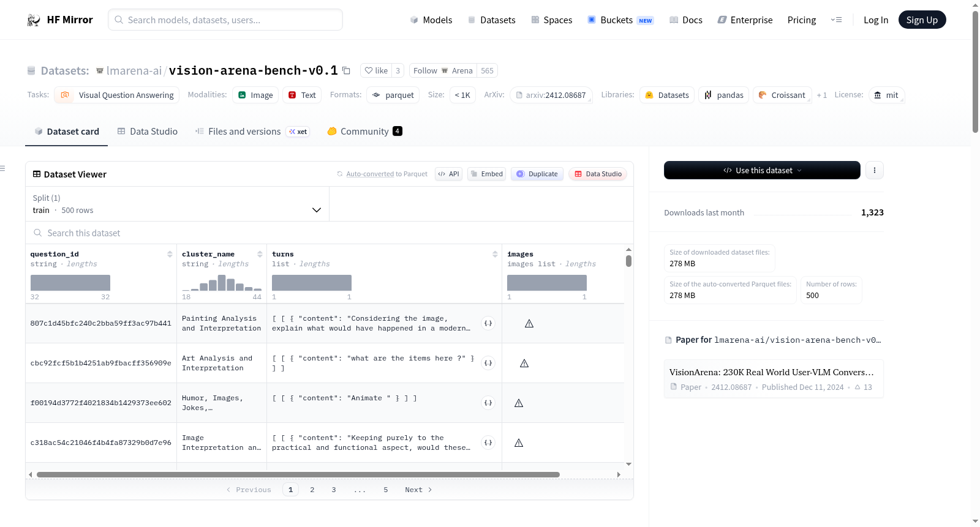
Task: Switch to the Dataset card tab
Action: (66, 131)
